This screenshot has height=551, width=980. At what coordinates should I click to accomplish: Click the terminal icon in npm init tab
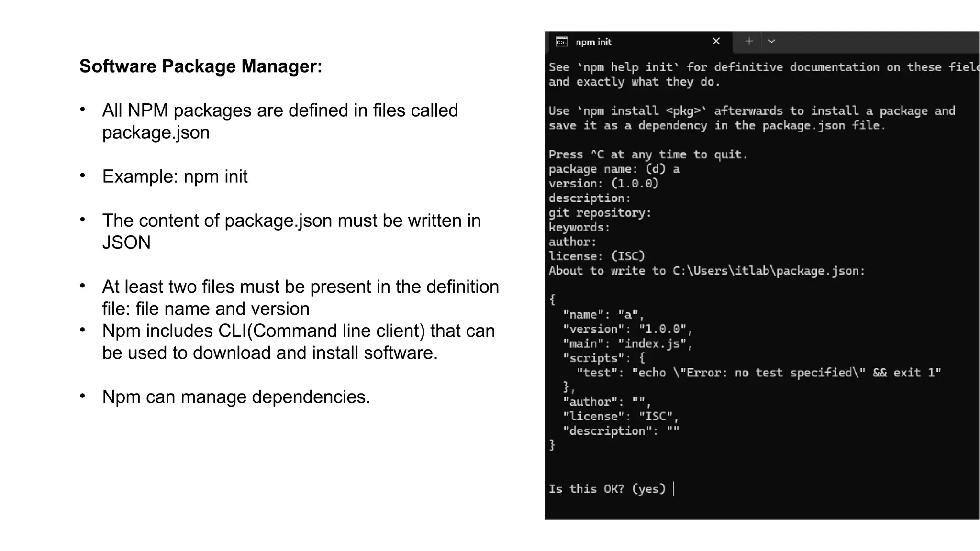(x=562, y=42)
